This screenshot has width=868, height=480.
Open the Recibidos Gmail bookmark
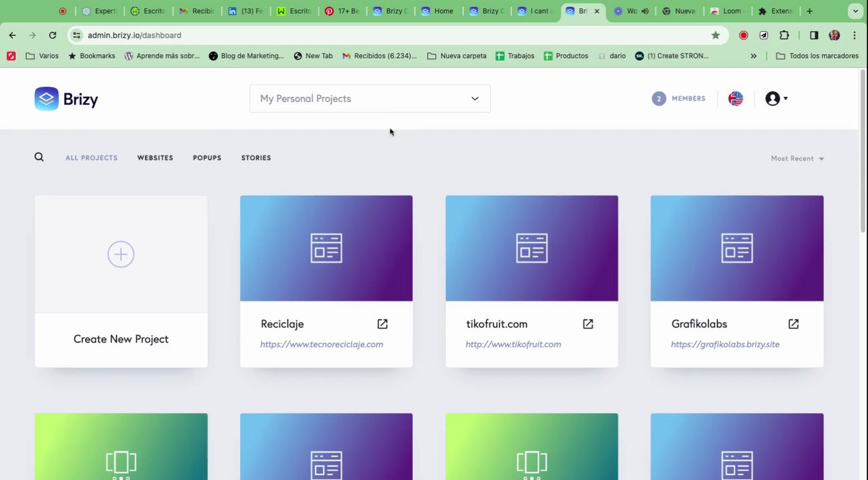pyautogui.click(x=379, y=56)
